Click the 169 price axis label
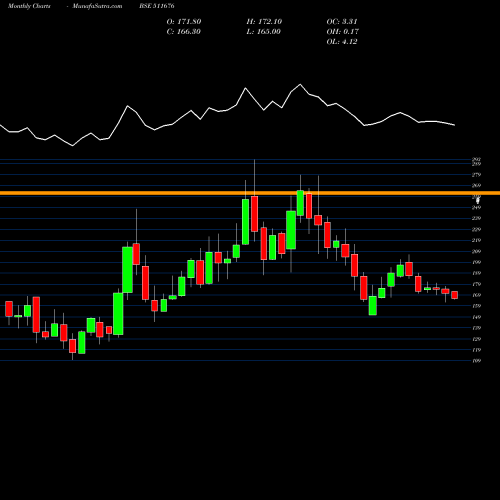Screen dimensions: 500x500 coord(477,295)
